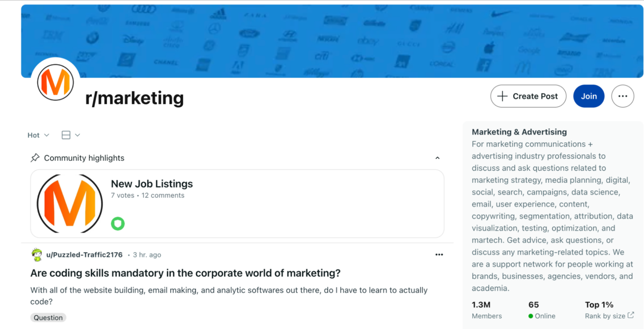Viewport: 644px width, 329px height.
Task: Click the external link icon beside Rank by size
Action: coord(631,316)
